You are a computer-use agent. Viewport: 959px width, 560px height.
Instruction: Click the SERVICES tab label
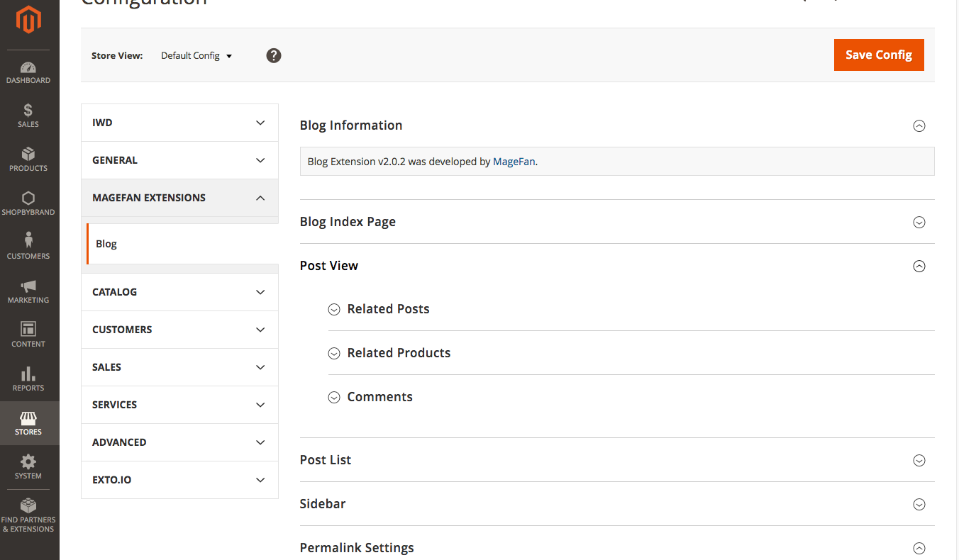coord(114,405)
